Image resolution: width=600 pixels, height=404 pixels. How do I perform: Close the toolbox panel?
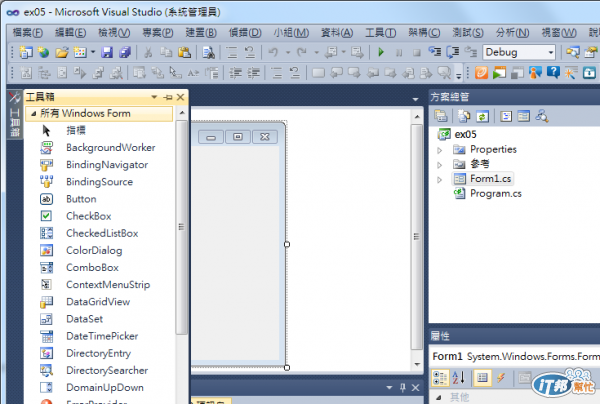(181, 97)
